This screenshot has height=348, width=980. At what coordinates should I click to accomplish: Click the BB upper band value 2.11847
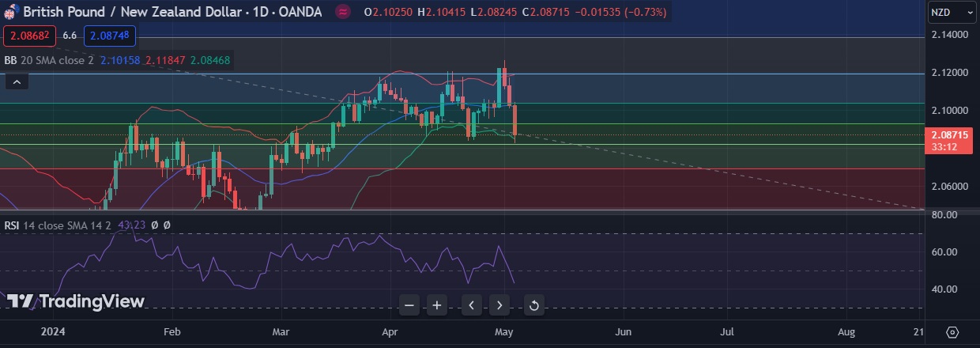pos(164,60)
